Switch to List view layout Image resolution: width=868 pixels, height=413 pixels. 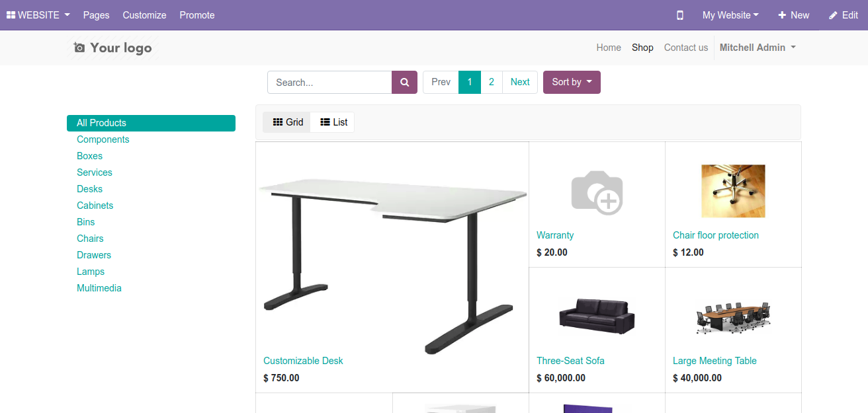tap(333, 122)
